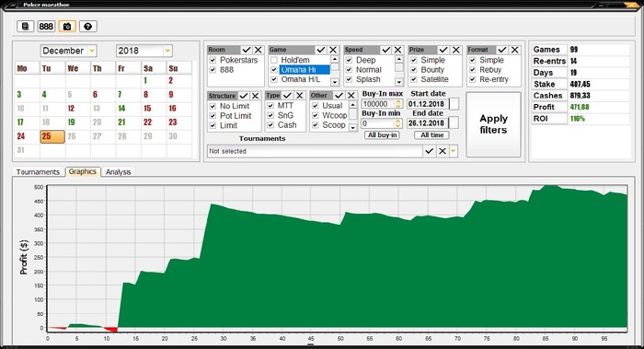This screenshot has height=349, width=644.
Task: Adjust the Buy-In max spinner arrows
Action: click(398, 104)
